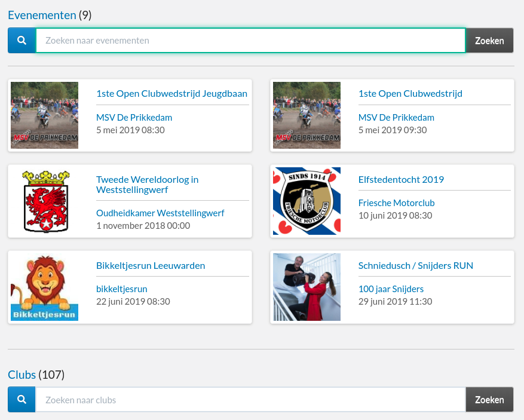This screenshot has height=420, width=524.
Task: Click the magnifier icon beside clubs search
Action: (x=22, y=400)
